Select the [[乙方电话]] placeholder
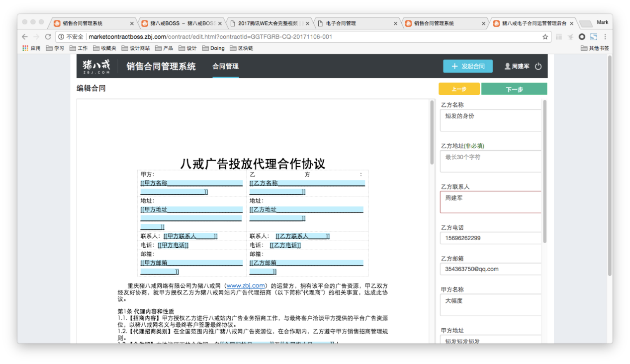The height and width of the screenshot is (364, 630). pos(285,245)
